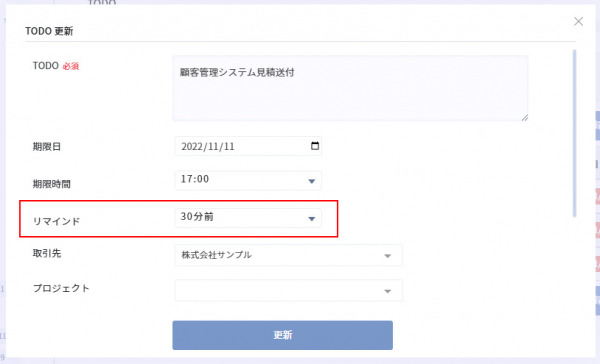Screen dimensions: 600x364
Task: Click the リマインド field label
Action: pos(56,221)
